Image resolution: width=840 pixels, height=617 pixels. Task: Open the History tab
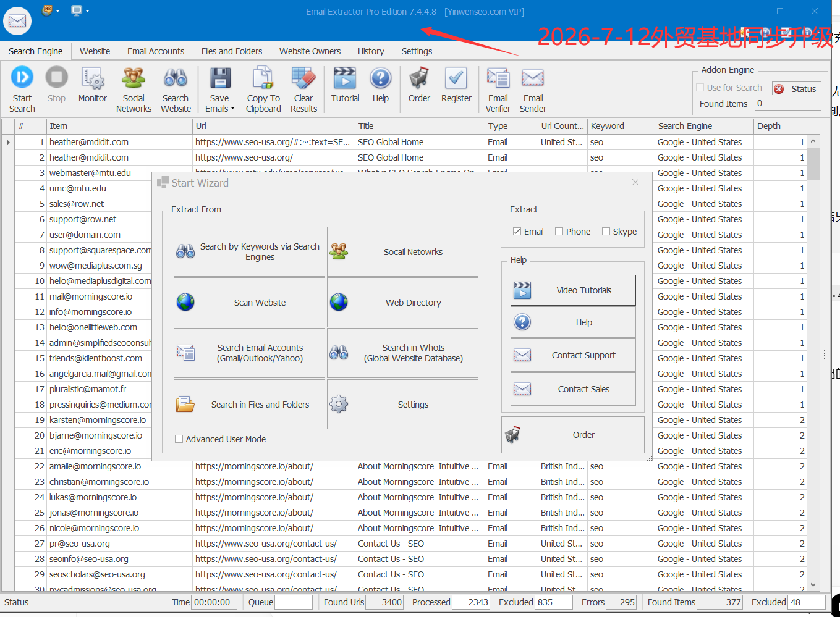click(x=371, y=51)
